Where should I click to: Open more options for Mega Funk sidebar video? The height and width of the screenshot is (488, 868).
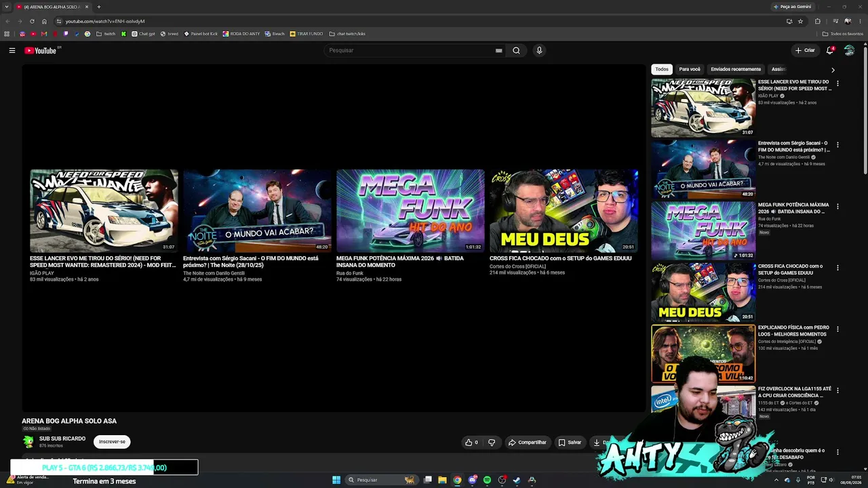837,206
